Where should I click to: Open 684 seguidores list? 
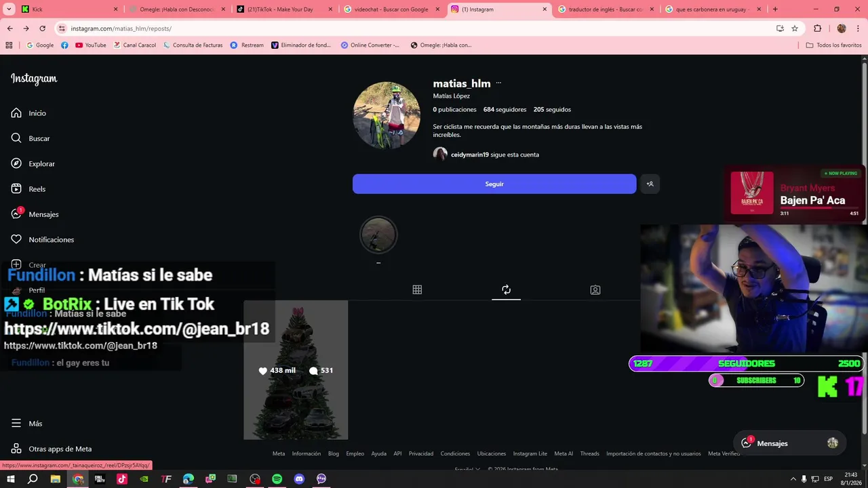pos(505,109)
